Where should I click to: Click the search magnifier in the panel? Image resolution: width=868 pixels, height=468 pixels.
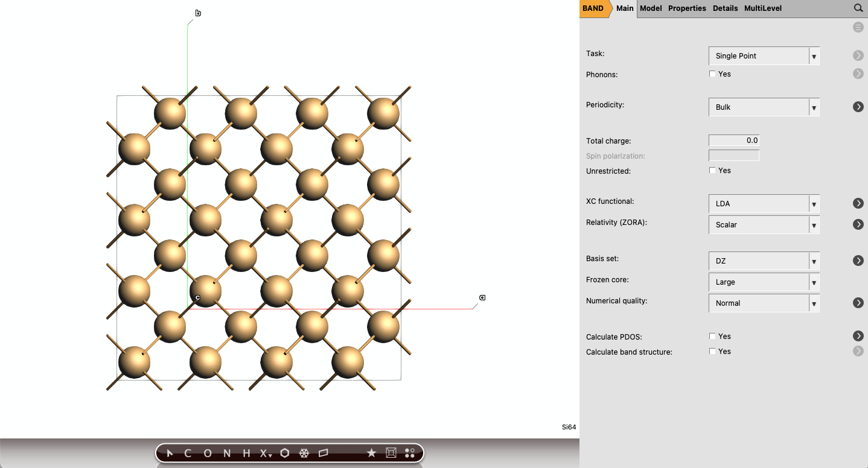[x=858, y=8]
